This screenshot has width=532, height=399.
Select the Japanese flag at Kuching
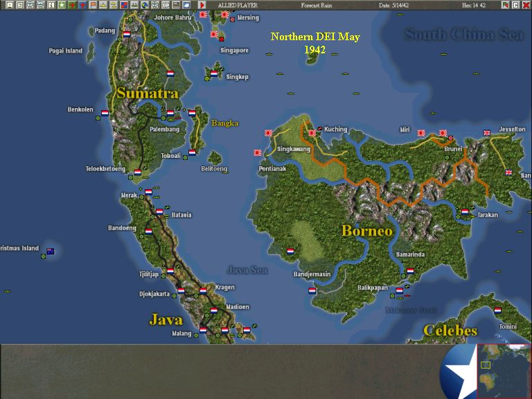click(312, 133)
